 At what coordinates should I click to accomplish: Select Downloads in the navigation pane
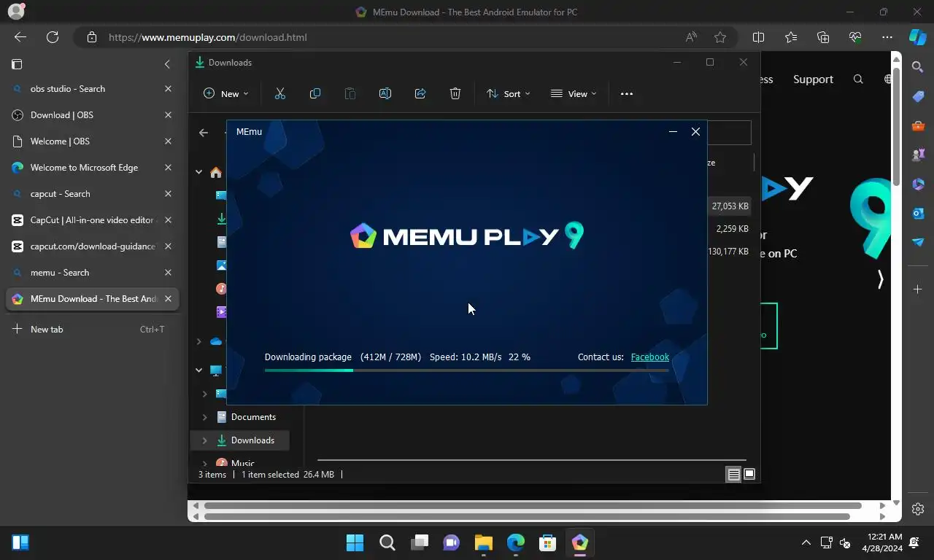[252, 440]
